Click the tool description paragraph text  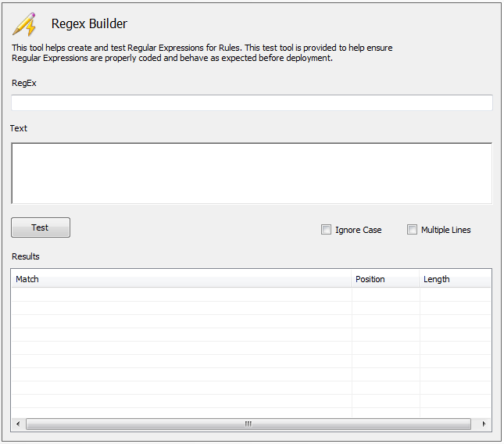point(202,53)
